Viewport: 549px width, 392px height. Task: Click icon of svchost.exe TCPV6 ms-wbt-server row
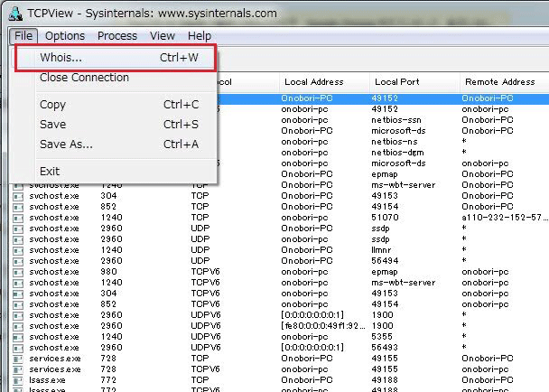(x=18, y=284)
